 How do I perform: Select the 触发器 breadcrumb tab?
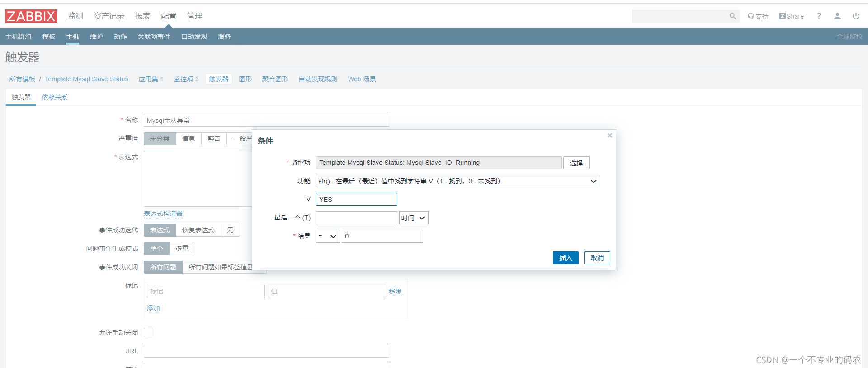(x=219, y=79)
